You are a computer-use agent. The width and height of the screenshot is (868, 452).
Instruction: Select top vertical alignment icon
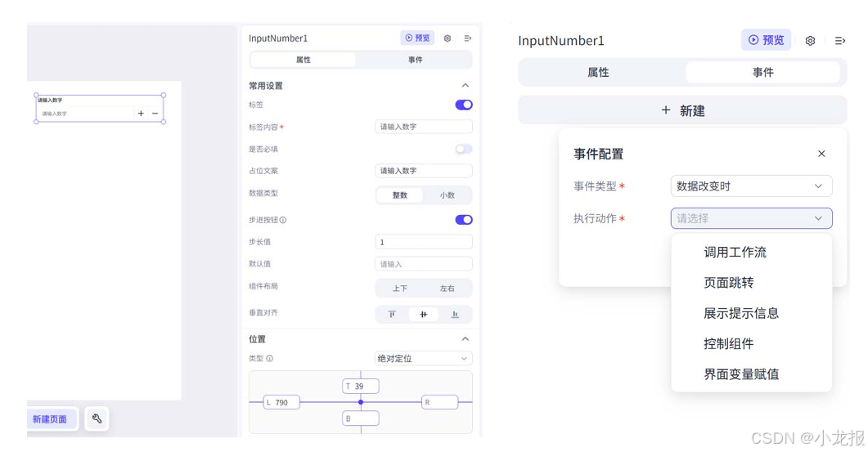click(392, 314)
